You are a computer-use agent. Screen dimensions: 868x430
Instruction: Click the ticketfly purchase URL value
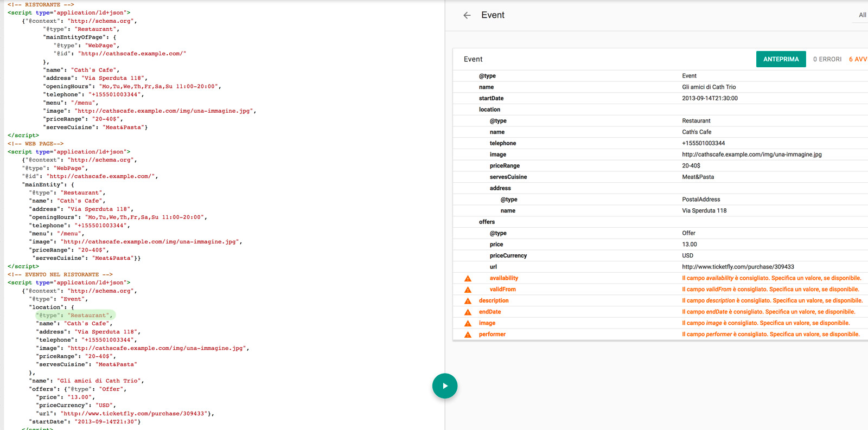pyautogui.click(x=738, y=267)
